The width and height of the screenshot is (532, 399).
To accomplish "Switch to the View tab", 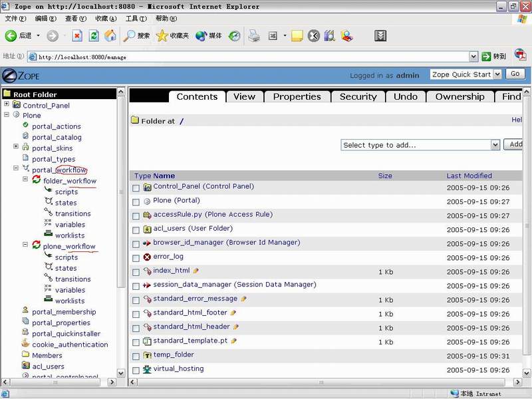I will tap(245, 96).
